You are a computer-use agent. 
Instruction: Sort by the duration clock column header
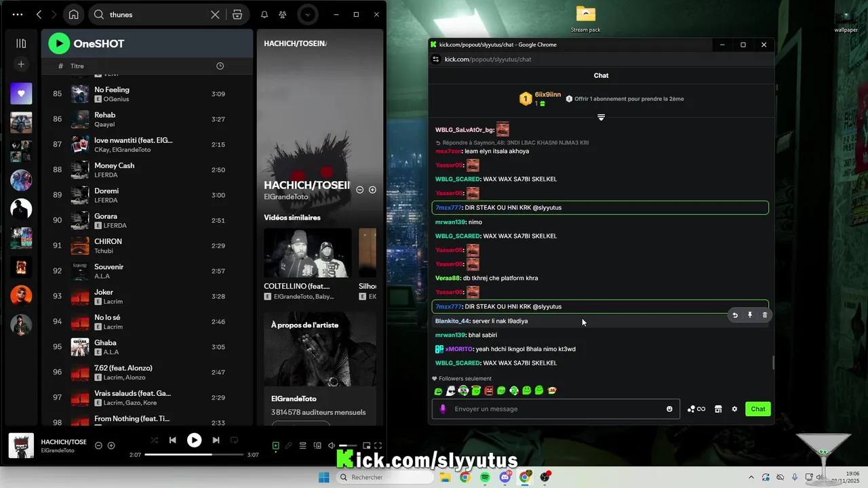click(220, 66)
